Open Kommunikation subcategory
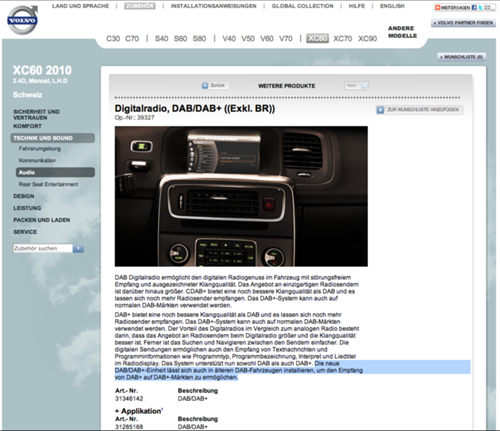The height and width of the screenshot is (431, 500). click(x=37, y=160)
